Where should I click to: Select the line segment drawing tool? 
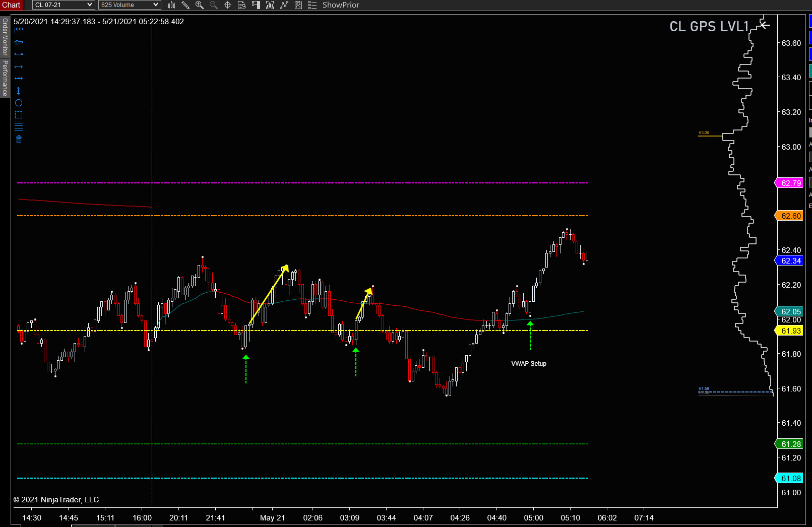[x=19, y=54]
